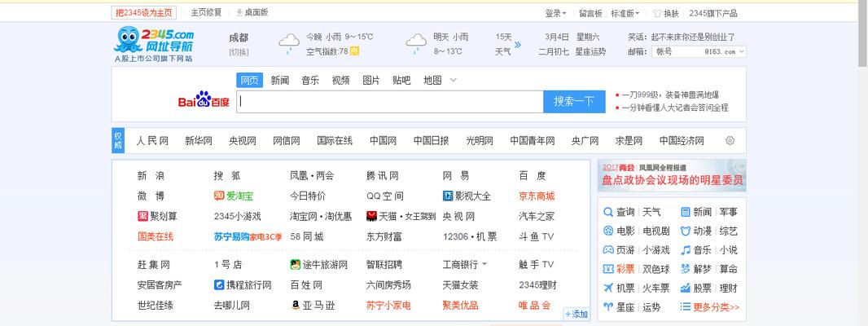Select the 新闻 search tab
Viewport: 868px width, 326px height.
pyautogui.click(x=279, y=80)
